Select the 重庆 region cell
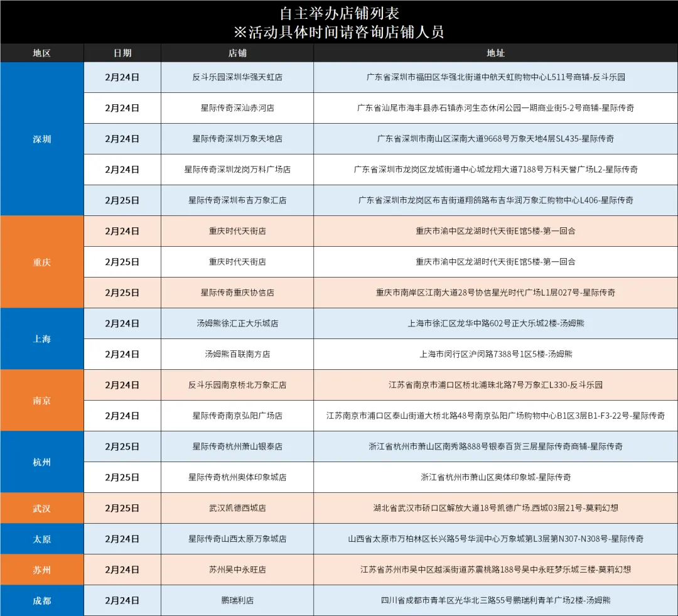 click(x=41, y=262)
